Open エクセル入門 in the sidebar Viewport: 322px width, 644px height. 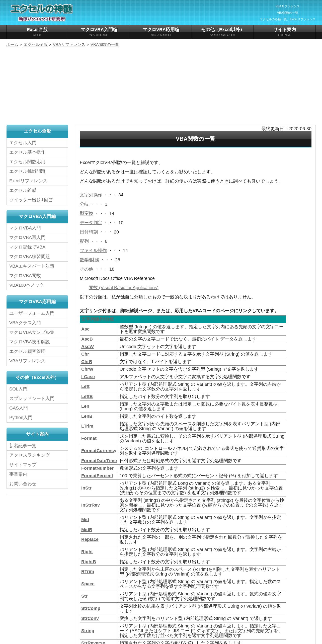(x=37, y=143)
